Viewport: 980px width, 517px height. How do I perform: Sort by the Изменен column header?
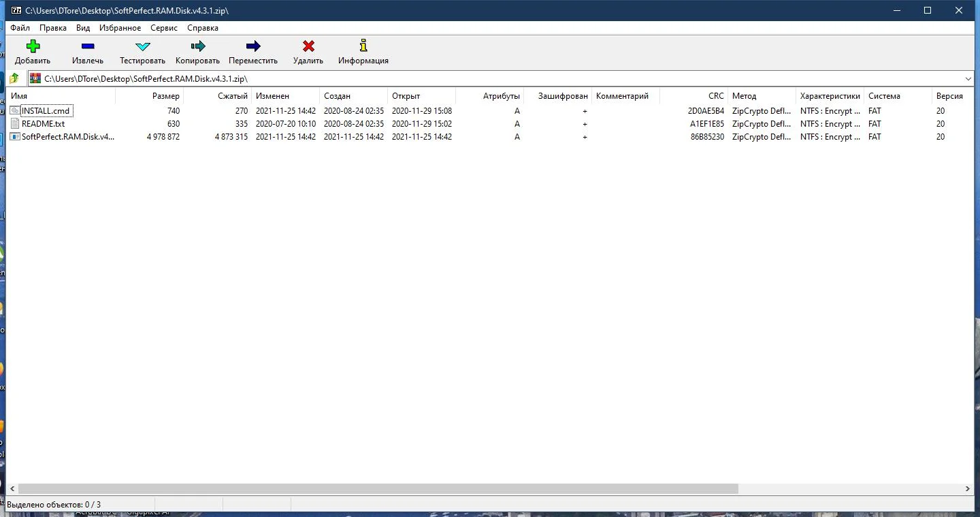285,96
